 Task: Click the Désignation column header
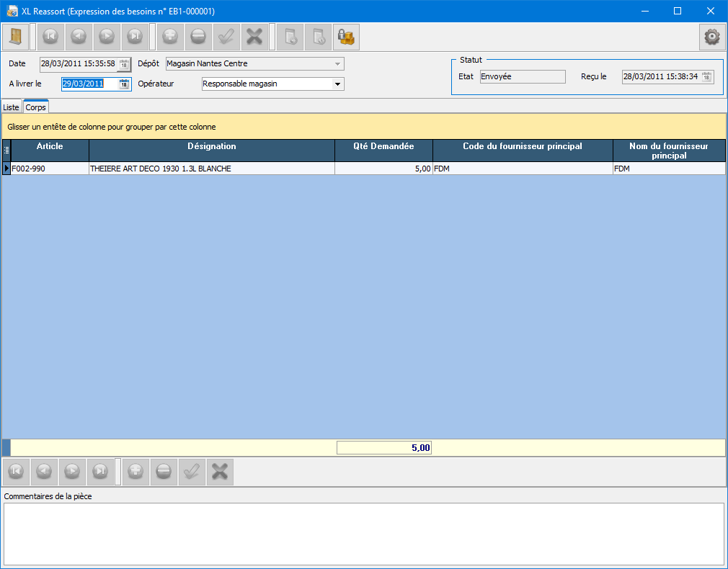tap(211, 147)
